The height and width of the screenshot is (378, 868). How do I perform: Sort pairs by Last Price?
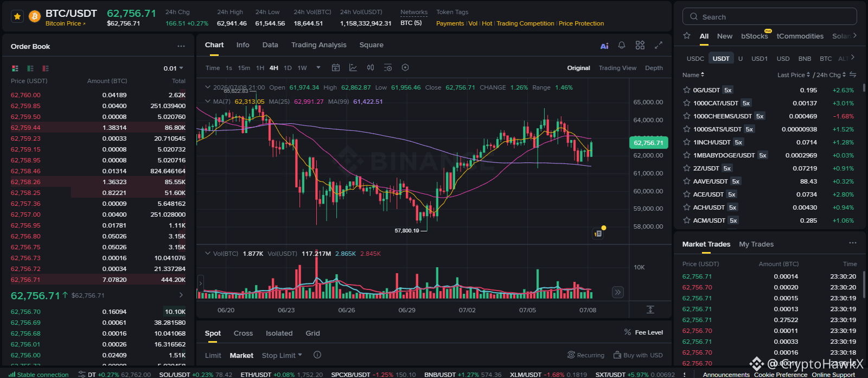794,75
